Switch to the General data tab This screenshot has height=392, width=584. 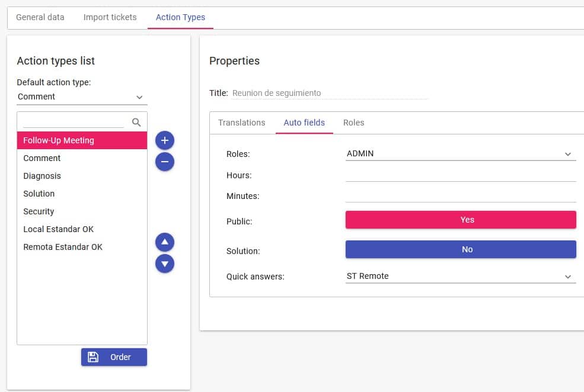[40, 17]
